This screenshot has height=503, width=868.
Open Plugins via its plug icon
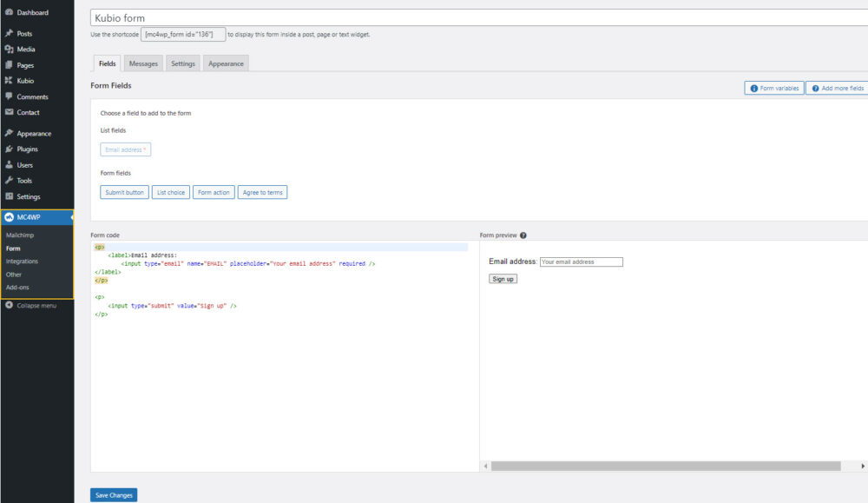click(9, 149)
